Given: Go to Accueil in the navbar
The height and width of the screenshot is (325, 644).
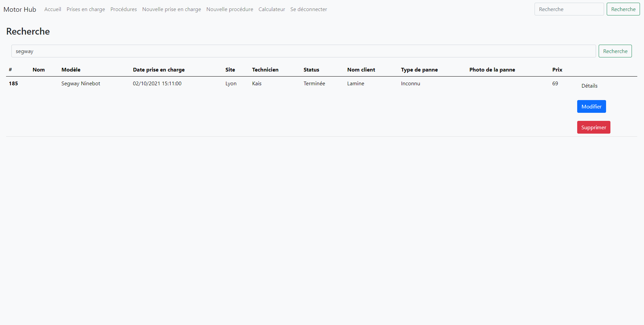Looking at the screenshot, I should coord(53,9).
